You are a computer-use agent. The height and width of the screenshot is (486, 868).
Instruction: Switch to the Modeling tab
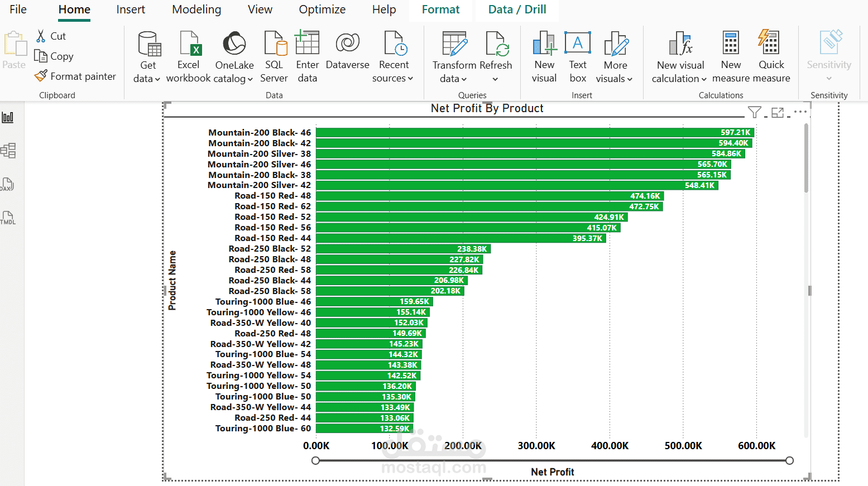[x=196, y=9]
